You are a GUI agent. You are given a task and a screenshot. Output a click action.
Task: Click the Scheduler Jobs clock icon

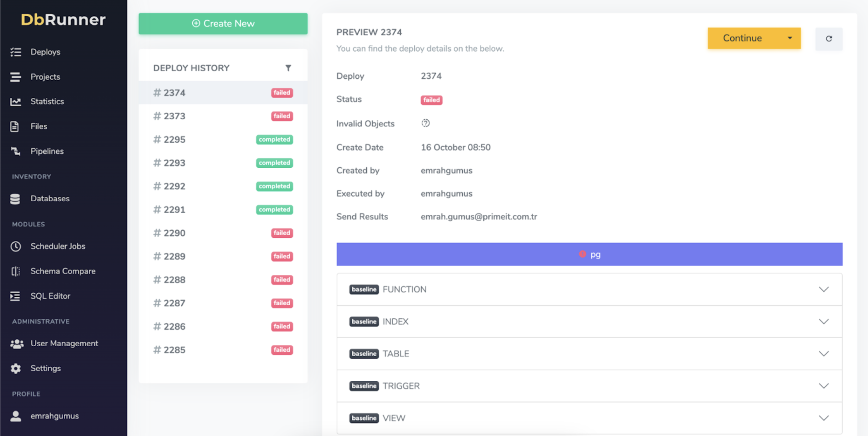click(16, 247)
